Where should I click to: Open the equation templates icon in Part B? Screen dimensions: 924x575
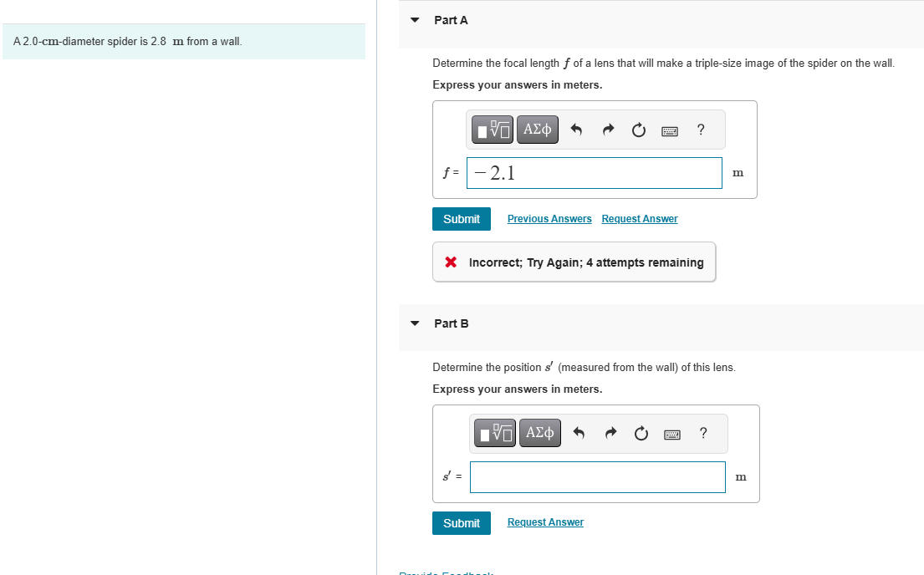point(494,433)
